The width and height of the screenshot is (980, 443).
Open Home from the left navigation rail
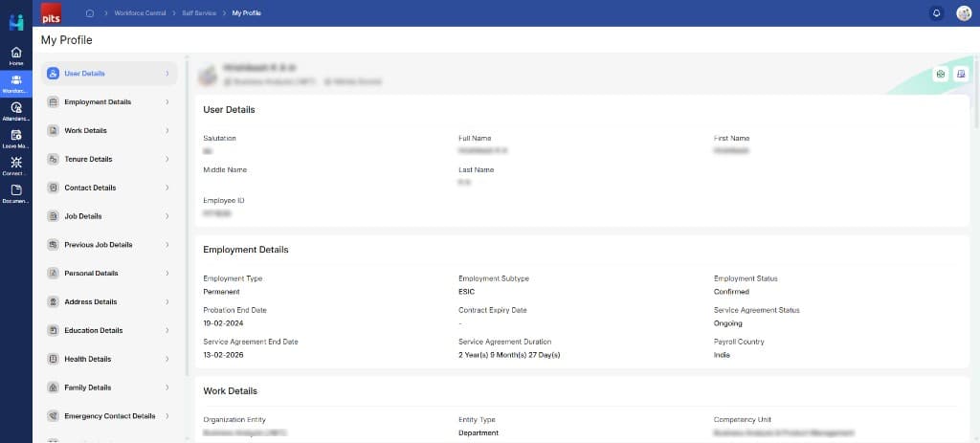(x=16, y=56)
